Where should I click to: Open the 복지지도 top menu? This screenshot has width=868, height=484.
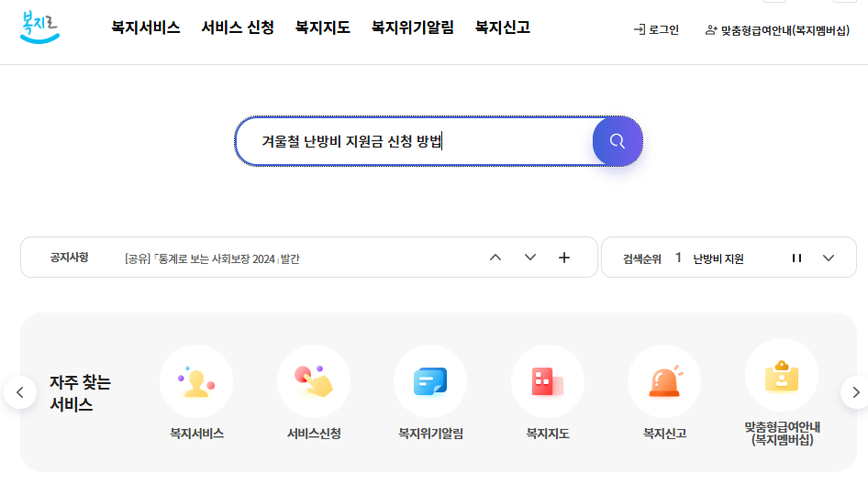[x=322, y=27]
